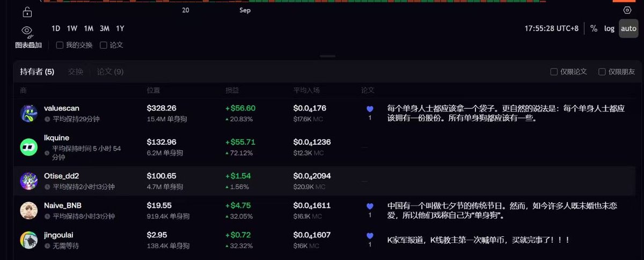
Task: Open Otise_dd2 profile name
Action: tap(62, 176)
